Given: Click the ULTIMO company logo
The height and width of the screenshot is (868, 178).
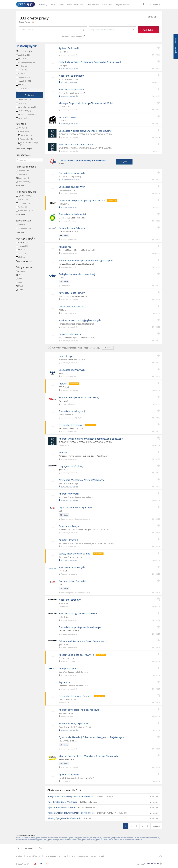Looking at the screenshot, I should click(x=52, y=203).
